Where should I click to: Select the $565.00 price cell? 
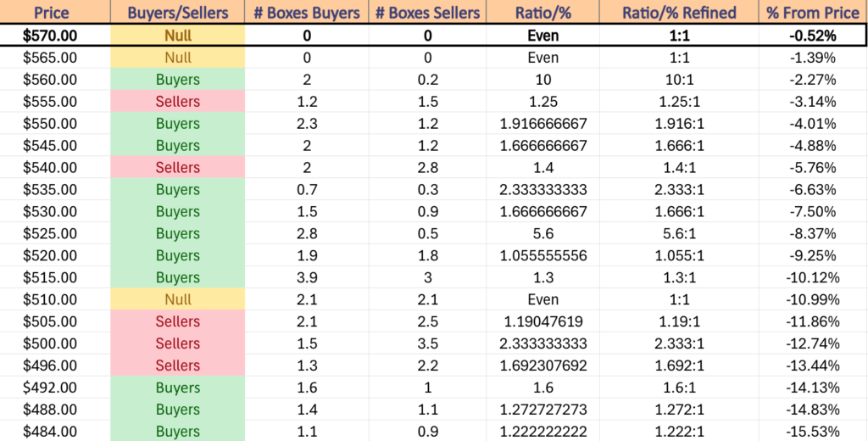coord(55,58)
